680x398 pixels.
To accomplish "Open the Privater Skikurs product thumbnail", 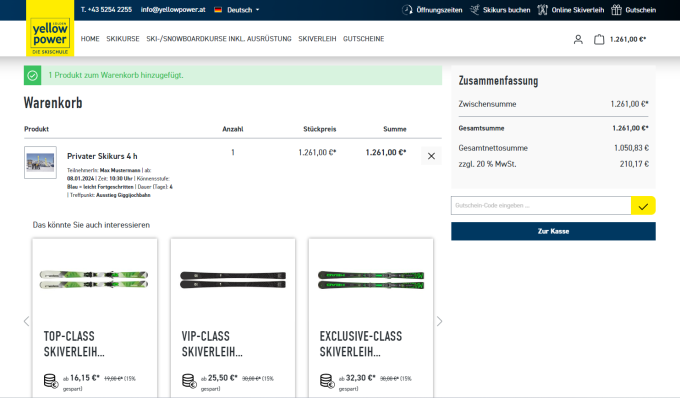I will coord(40,163).
